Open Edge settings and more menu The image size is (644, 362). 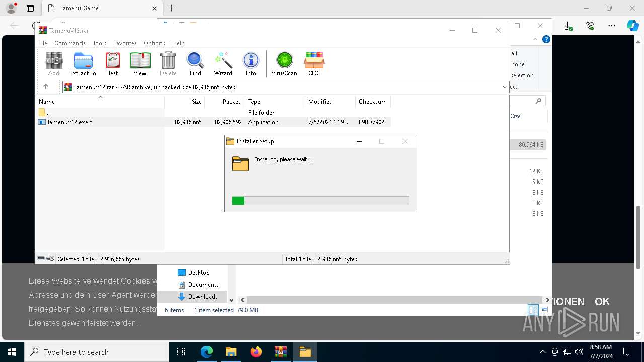tap(612, 26)
